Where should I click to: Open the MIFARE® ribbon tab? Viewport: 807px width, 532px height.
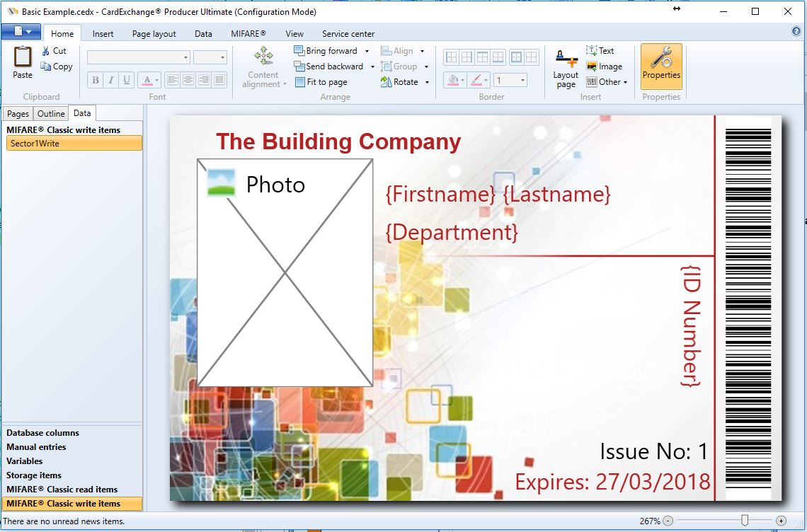(x=248, y=33)
